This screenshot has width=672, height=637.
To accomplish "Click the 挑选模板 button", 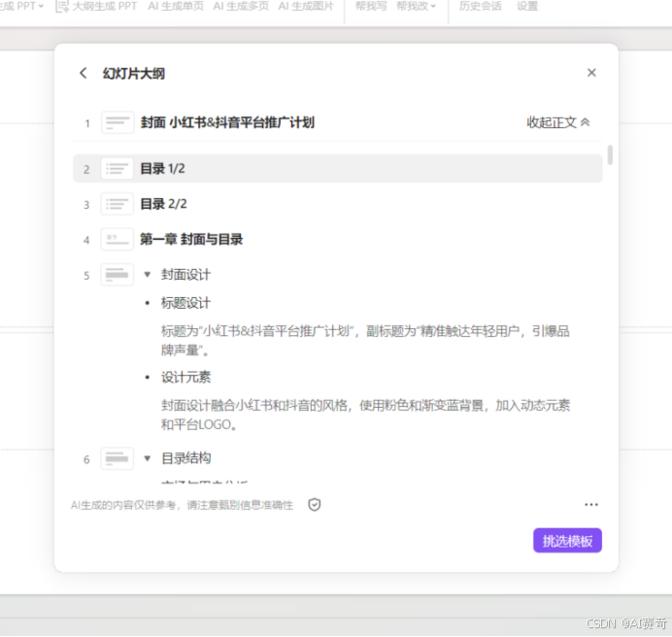I will tap(567, 541).
